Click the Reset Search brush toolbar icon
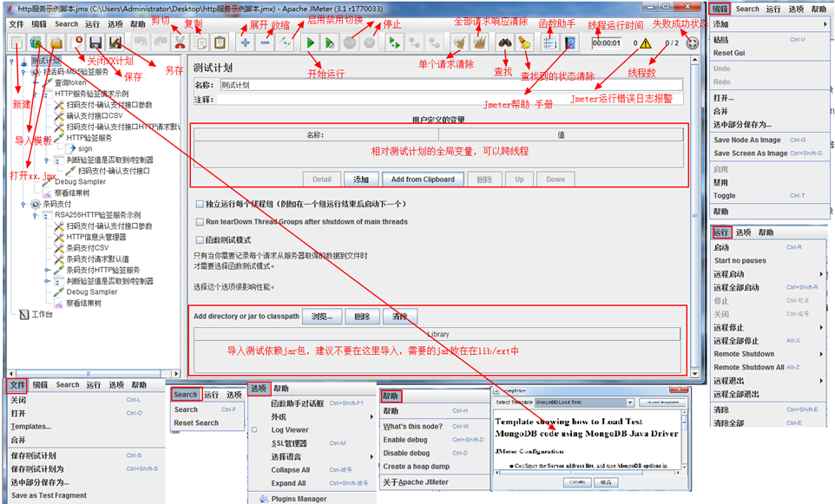The image size is (835, 504). (524, 43)
